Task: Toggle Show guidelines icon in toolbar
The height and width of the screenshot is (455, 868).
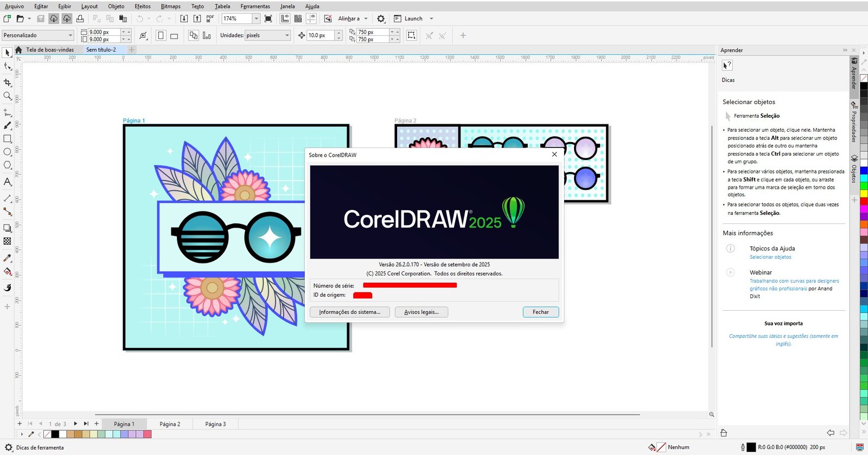Action: click(311, 18)
